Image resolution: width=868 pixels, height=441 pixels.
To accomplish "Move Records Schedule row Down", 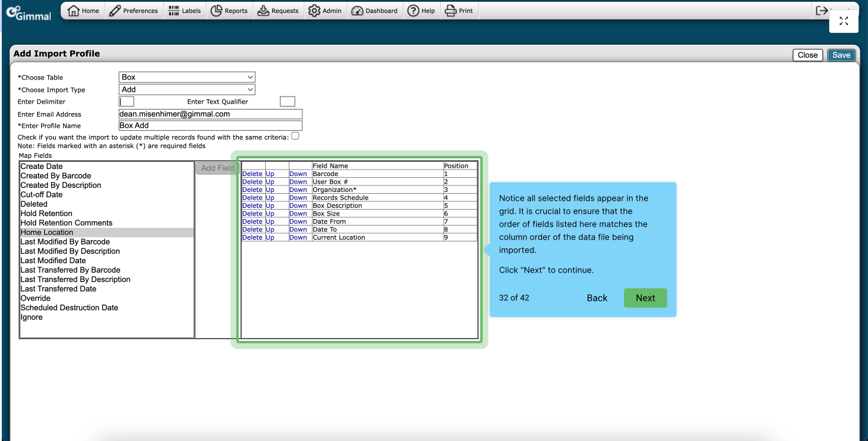I will (x=298, y=198).
